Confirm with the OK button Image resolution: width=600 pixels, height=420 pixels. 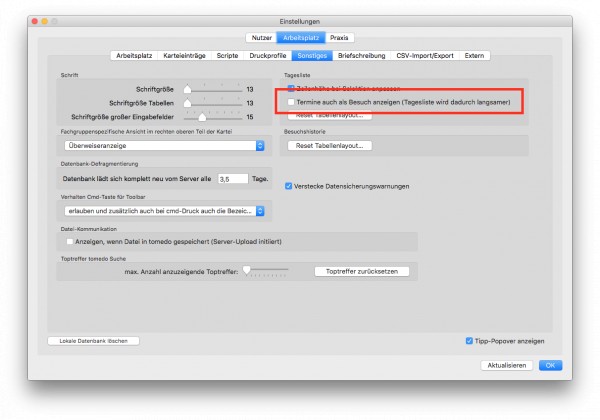pos(550,365)
